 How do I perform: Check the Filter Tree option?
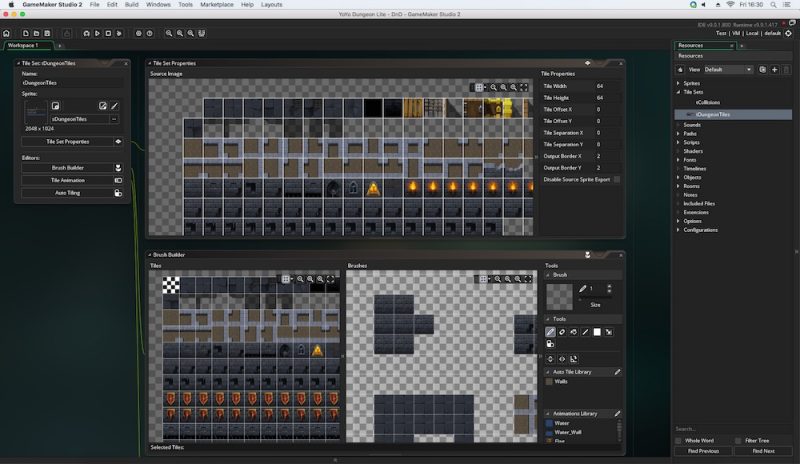(739, 440)
